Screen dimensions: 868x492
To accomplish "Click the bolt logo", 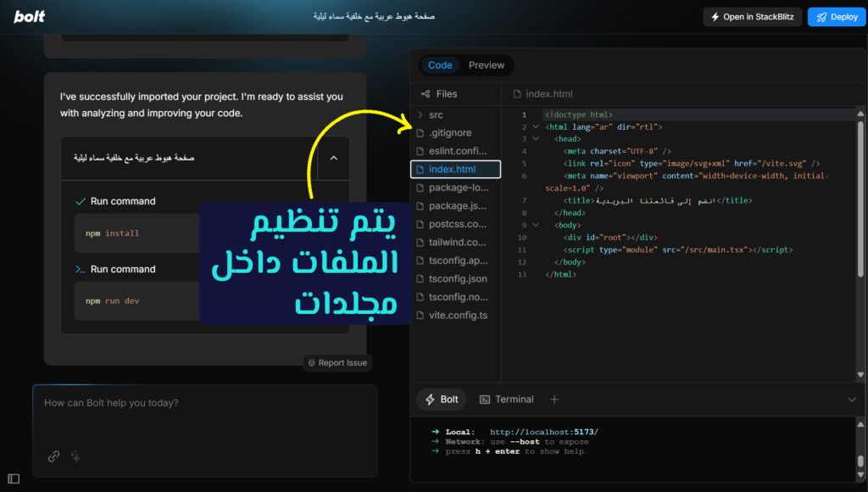I will point(30,17).
